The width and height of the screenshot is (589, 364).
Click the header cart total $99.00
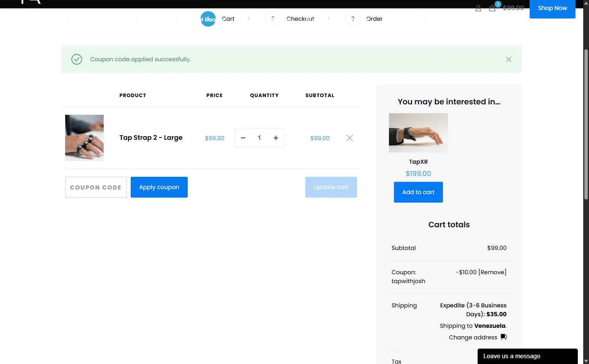[513, 8]
